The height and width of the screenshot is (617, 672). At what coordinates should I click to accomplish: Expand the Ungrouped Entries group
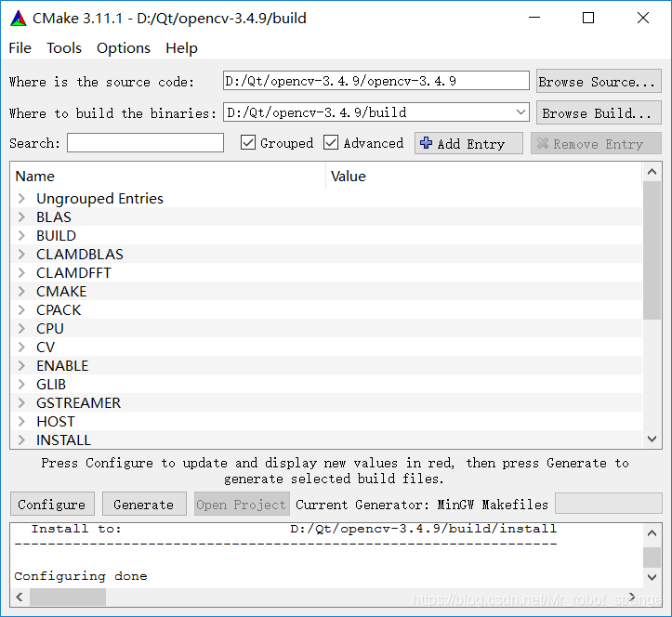pos(21,198)
